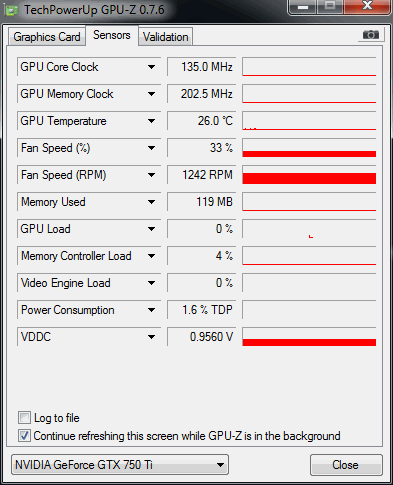Uncheck Continue refreshing in background option
The height and width of the screenshot is (485, 393).
coord(24,435)
